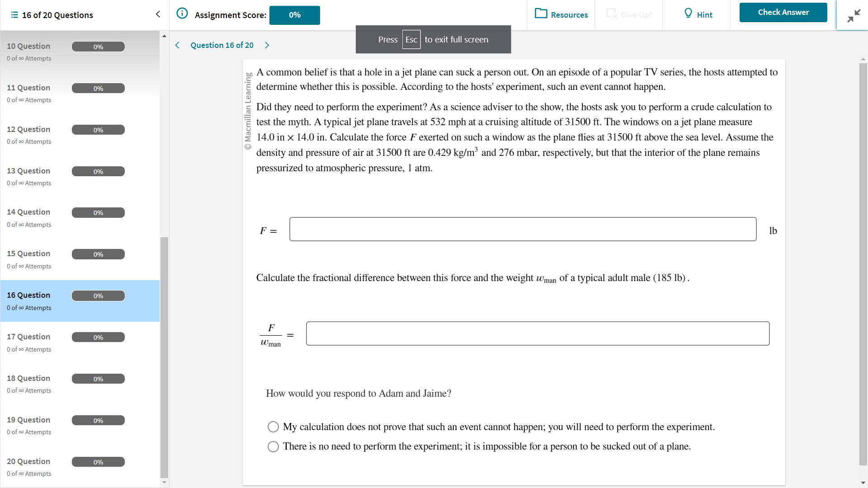Choose 'There is no need to perform the experiment'
This screenshot has height=488, width=868.
(x=273, y=446)
